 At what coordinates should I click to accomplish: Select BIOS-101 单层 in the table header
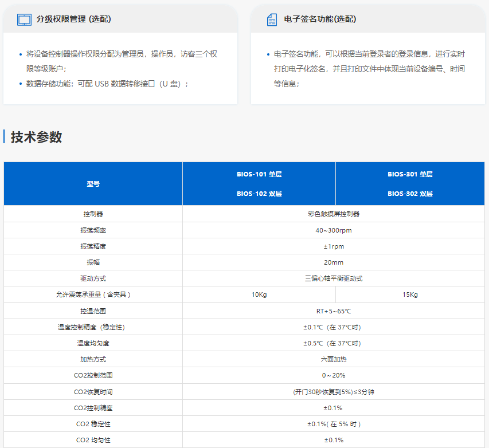click(259, 174)
